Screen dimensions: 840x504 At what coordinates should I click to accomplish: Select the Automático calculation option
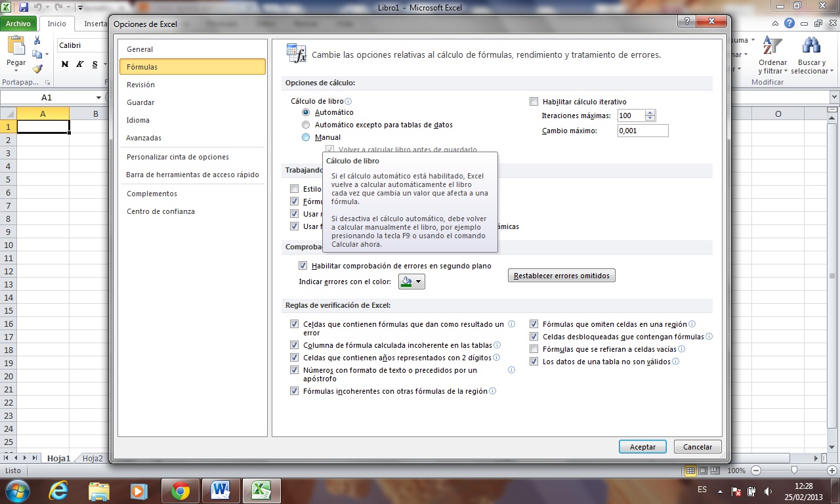(x=306, y=112)
